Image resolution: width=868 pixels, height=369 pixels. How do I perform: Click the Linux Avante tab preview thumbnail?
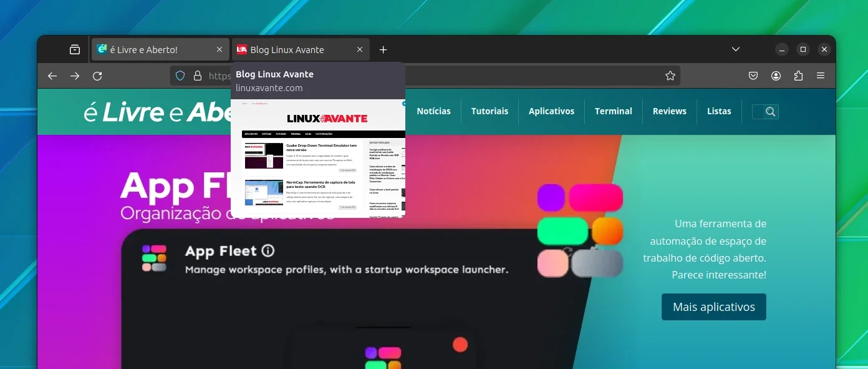[318, 158]
